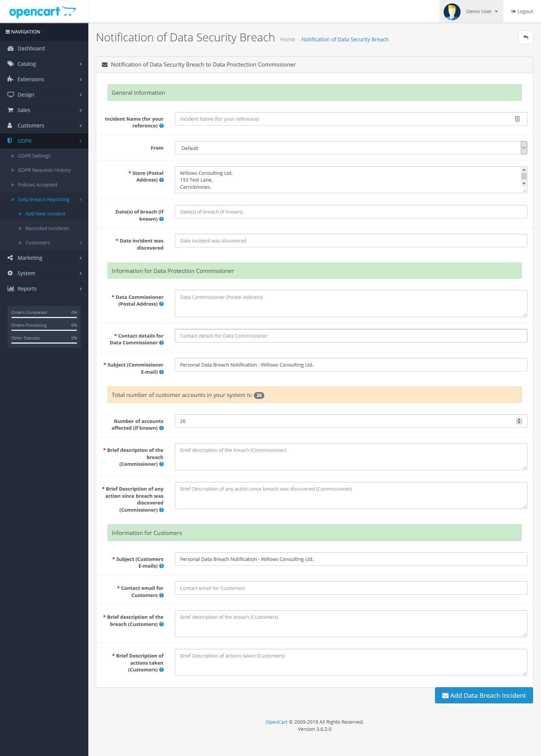
Task: Select Data Breach Reporting menu item
Action: click(44, 200)
